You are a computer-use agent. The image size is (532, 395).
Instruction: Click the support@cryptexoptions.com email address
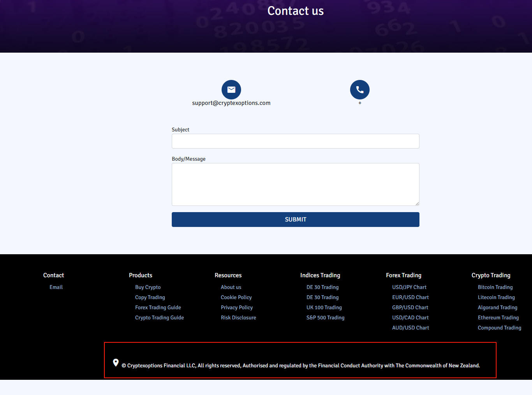(231, 103)
